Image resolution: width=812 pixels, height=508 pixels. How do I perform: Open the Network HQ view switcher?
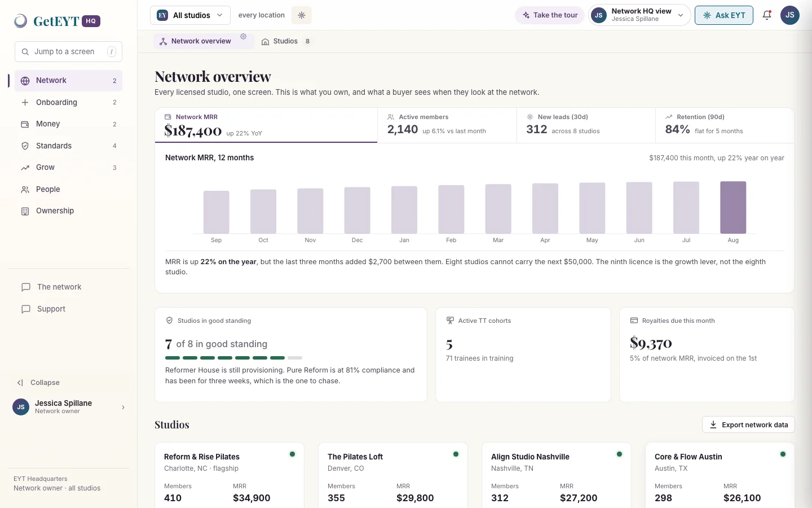coord(639,15)
